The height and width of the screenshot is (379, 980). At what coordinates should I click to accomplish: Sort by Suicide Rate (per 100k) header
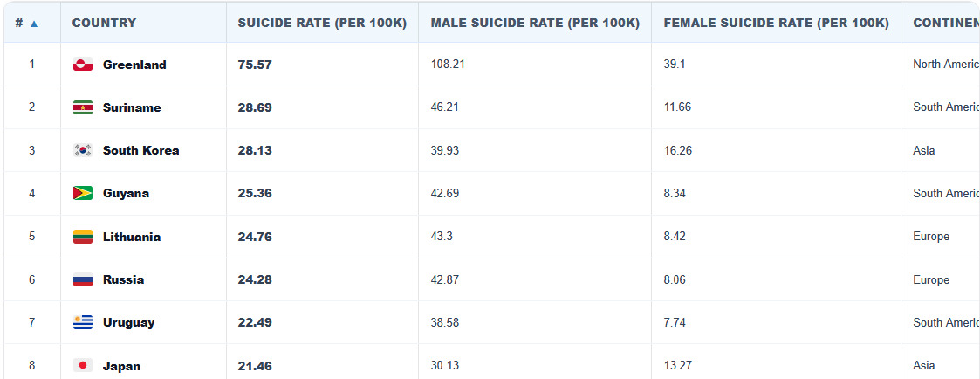click(322, 23)
